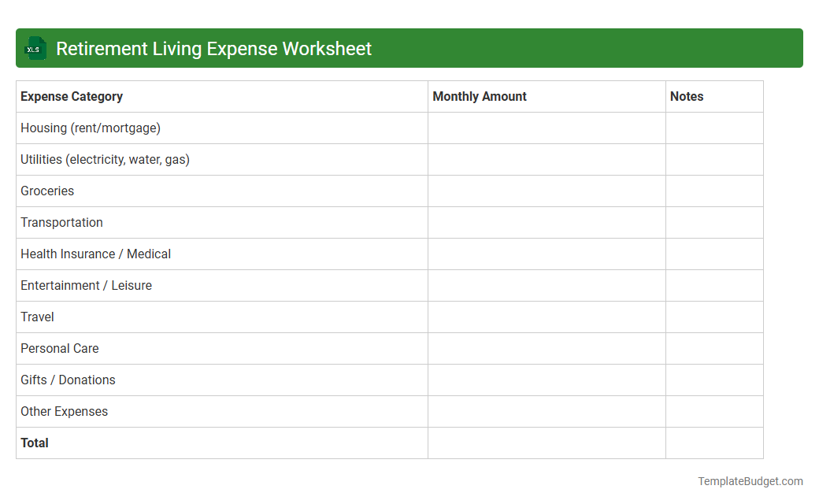819x504 pixels.
Task: Click the Expense Category header cell
Action: pyautogui.click(x=71, y=96)
